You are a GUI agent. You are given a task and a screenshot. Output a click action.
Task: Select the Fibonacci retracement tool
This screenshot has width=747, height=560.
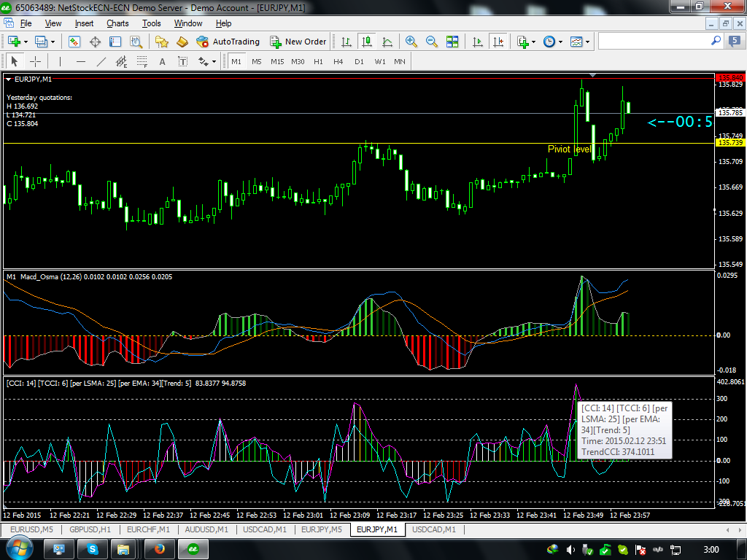click(x=142, y=62)
